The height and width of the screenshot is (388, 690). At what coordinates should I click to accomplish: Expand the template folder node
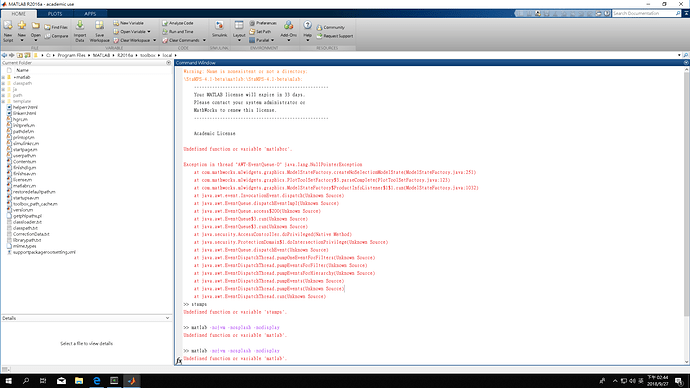tap(4, 101)
